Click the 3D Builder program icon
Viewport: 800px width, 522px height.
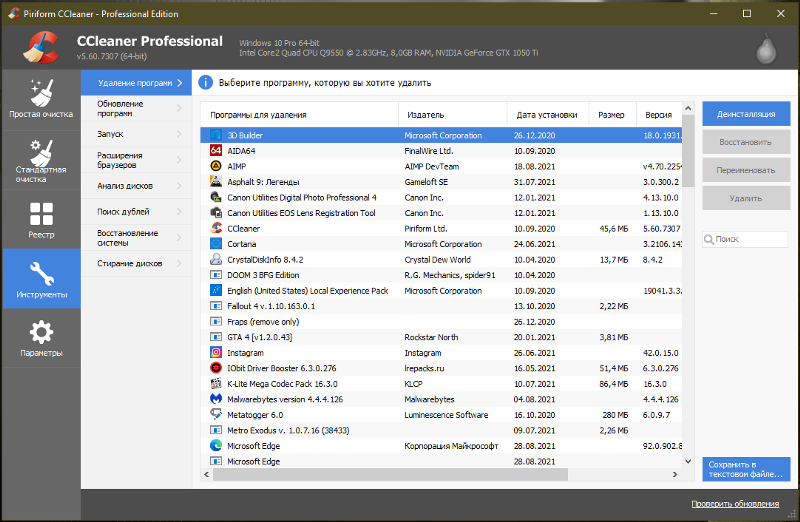216,135
